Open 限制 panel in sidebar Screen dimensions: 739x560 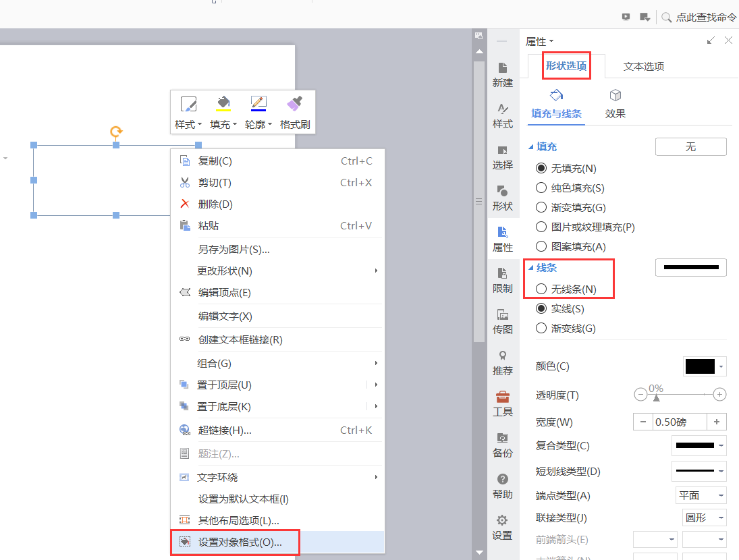coord(502,281)
